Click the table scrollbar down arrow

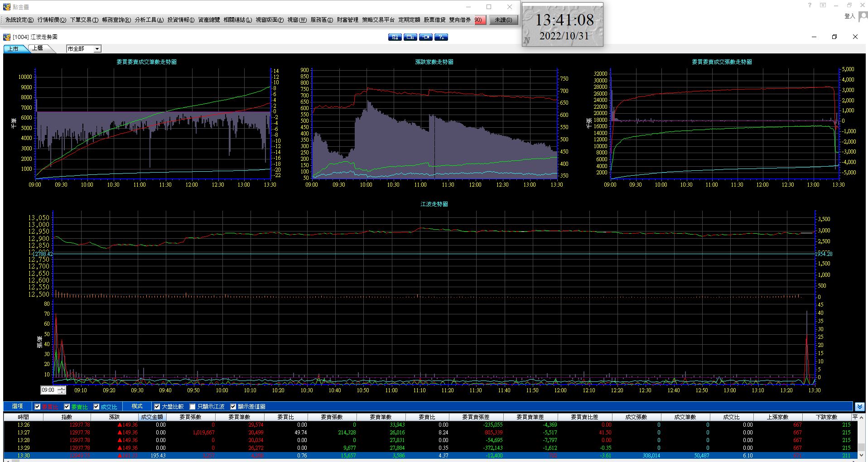862,455
